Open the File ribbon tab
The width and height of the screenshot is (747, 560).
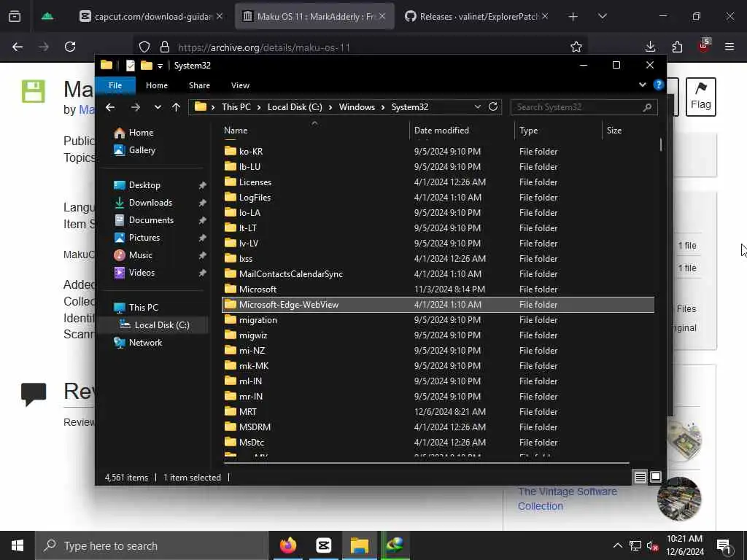(115, 85)
